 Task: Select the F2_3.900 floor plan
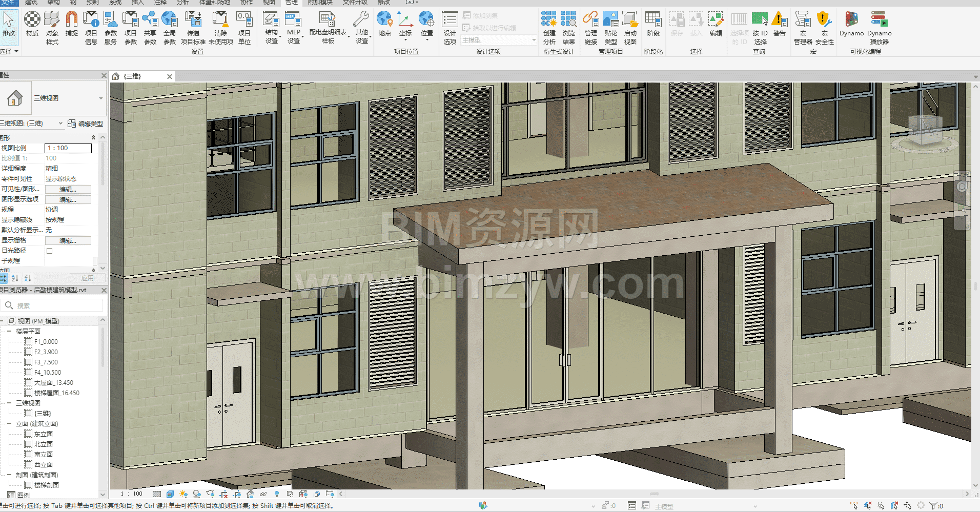[46, 352]
